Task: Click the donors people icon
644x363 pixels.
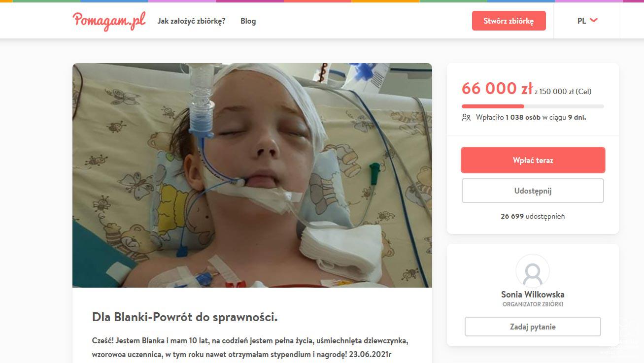Action: click(466, 117)
